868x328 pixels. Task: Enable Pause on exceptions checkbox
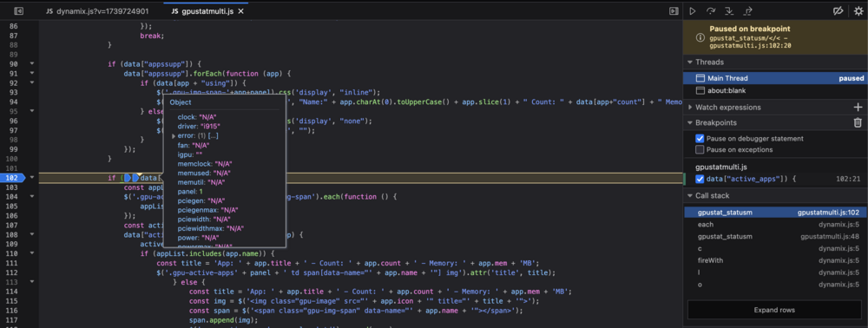700,149
